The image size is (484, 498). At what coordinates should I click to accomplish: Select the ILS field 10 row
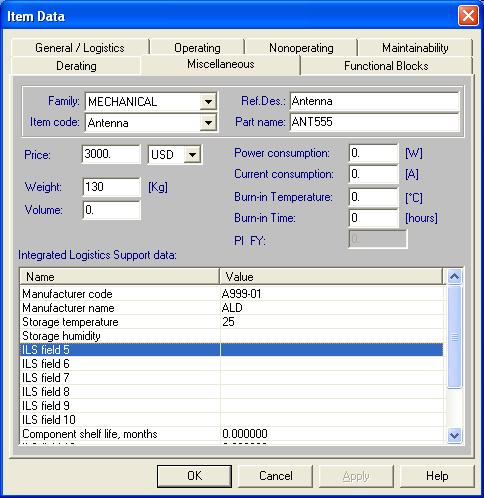coord(231,420)
